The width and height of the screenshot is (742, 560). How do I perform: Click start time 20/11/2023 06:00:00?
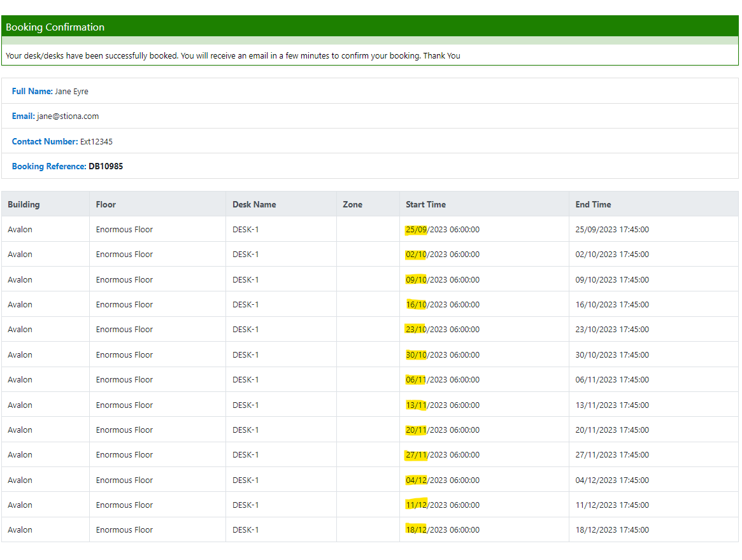click(443, 430)
